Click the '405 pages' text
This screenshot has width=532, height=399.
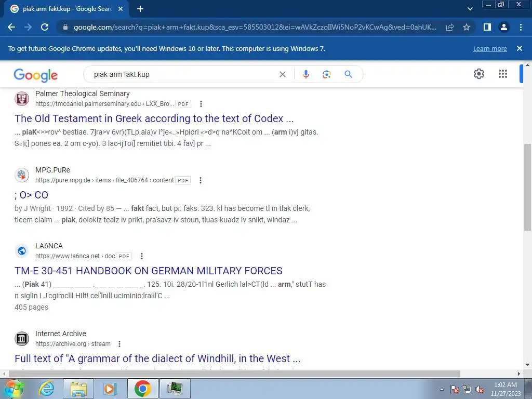(x=31, y=308)
